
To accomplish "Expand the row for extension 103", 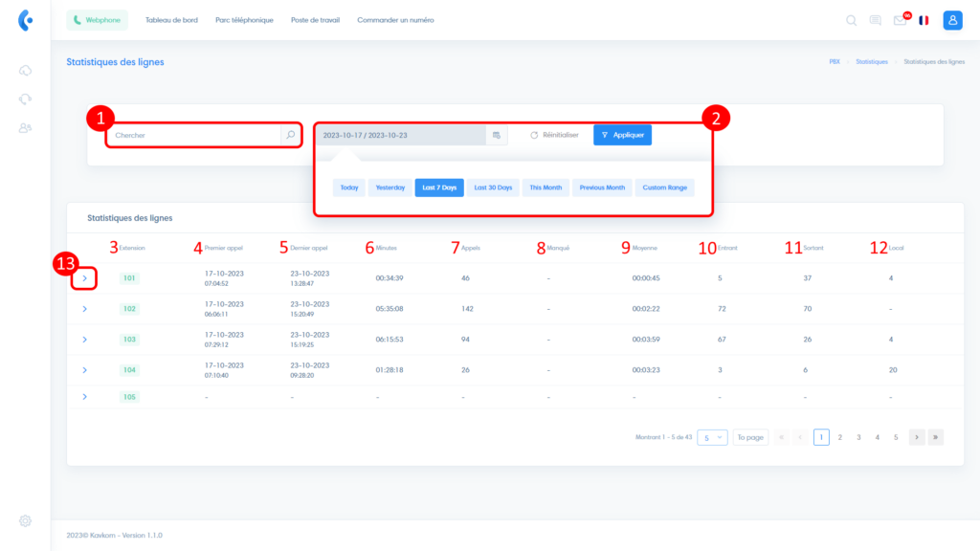I will tap(84, 340).
